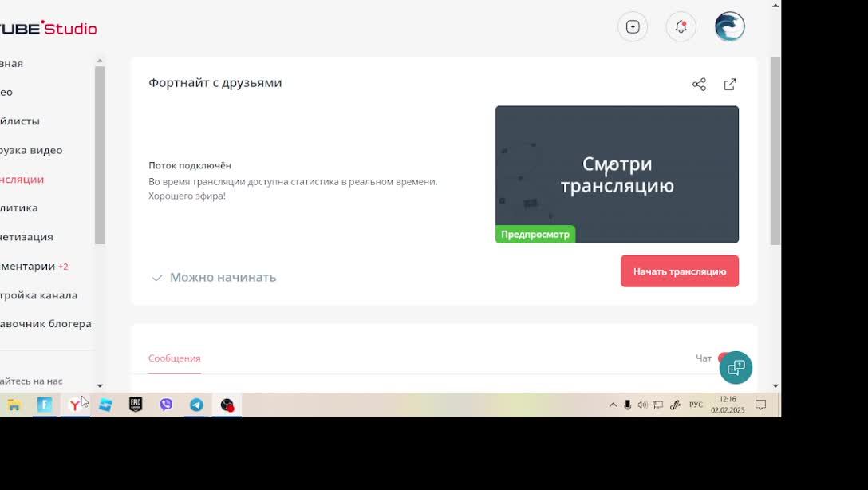868x490 pixels.
Task: Open the Справочник блогера sidebar item
Action: pyautogui.click(x=45, y=324)
